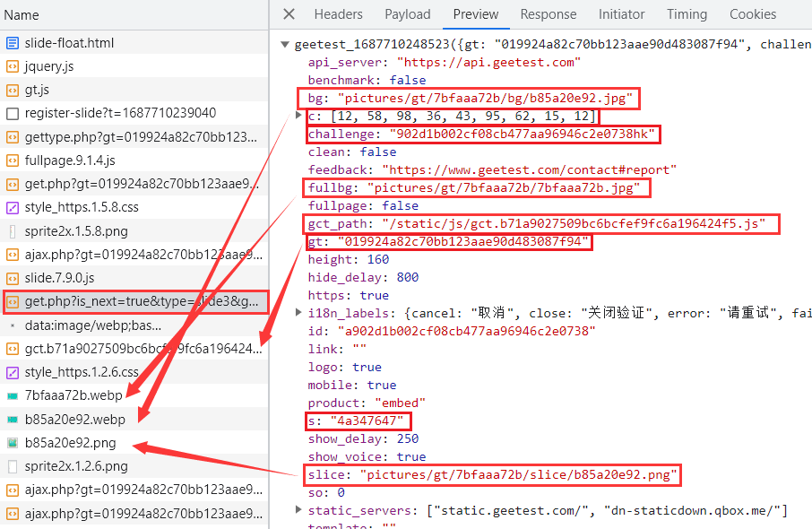Expand the c array in preview
The image size is (812, 529).
pos(299,116)
